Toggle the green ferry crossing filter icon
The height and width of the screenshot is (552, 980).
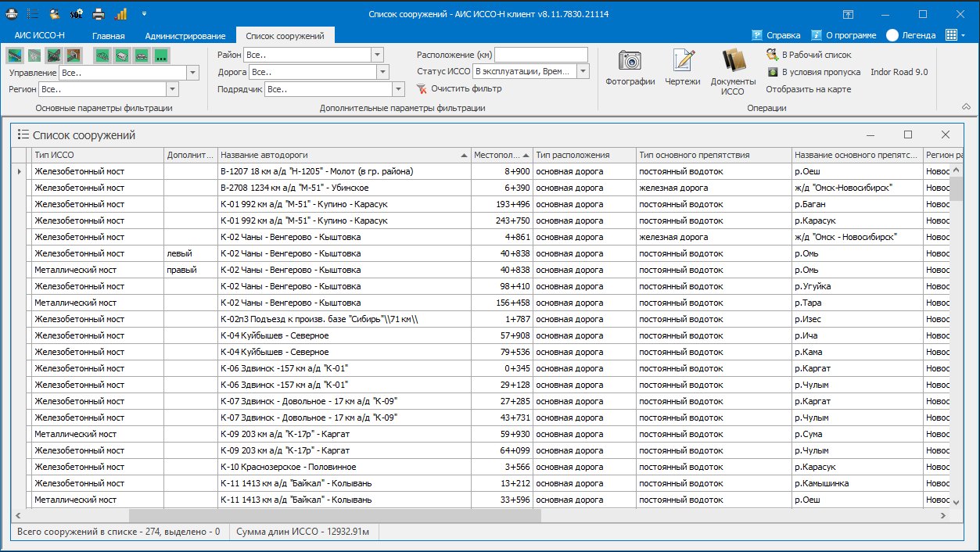[142, 55]
